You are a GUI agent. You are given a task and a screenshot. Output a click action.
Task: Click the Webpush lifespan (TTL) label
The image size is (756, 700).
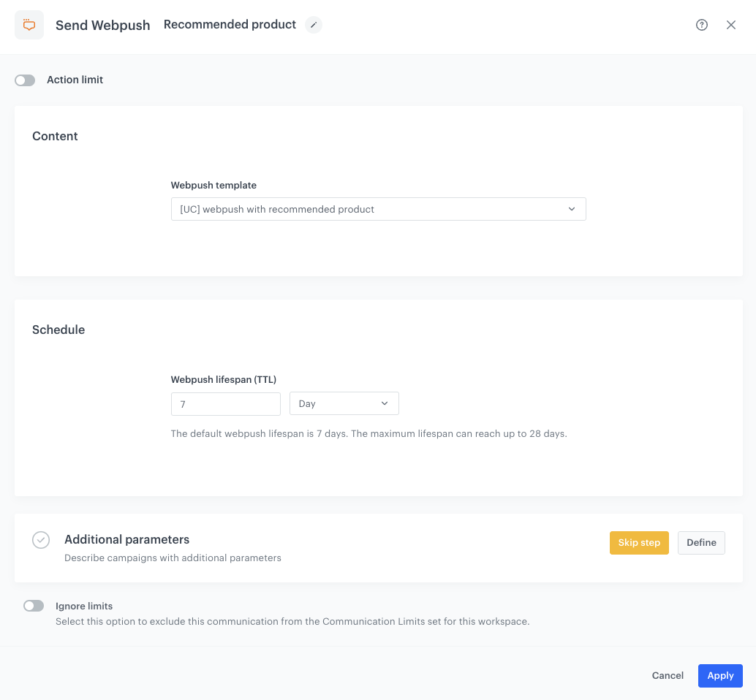tap(224, 379)
